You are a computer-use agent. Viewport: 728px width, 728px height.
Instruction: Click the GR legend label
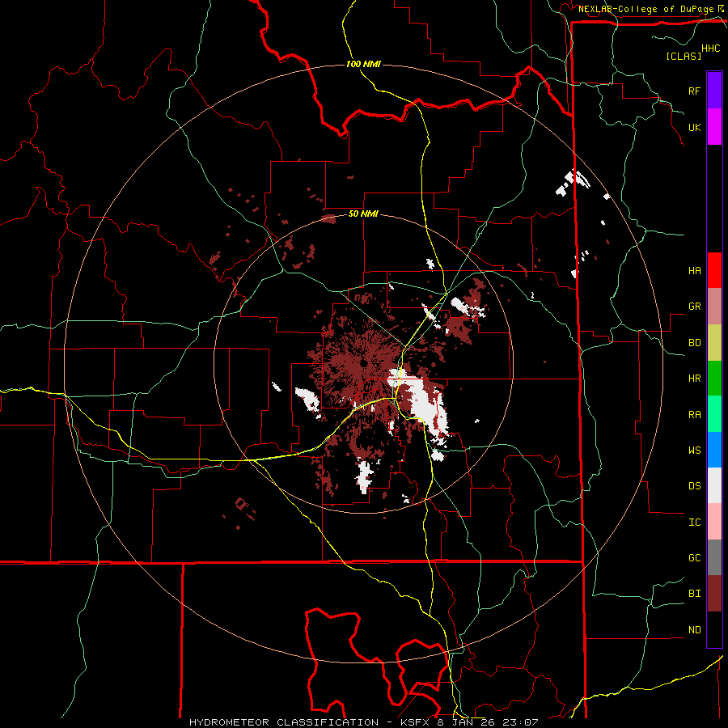694,307
